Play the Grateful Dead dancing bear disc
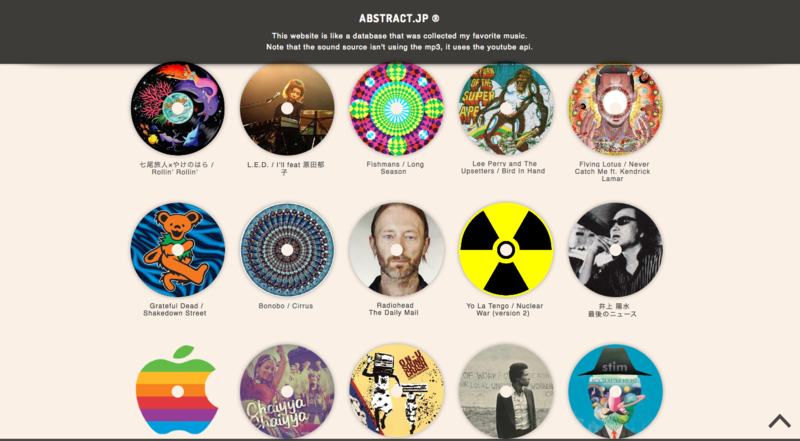 [178, 250]
